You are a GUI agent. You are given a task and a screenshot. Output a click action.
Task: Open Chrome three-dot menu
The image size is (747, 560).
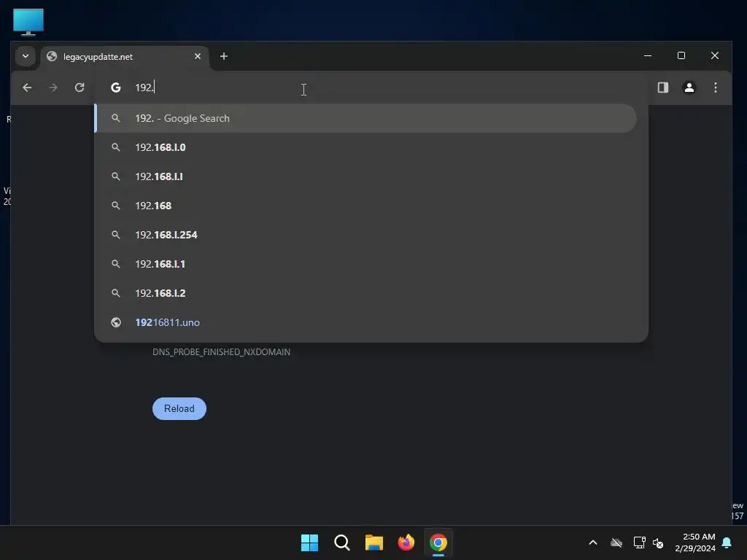(715, 87)
